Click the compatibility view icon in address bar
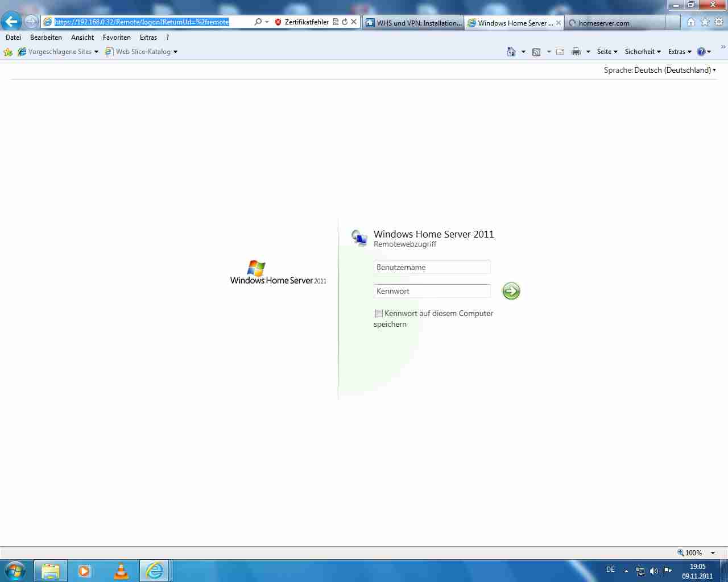Viewport: 728px width, 582px height. coord(336,22)
